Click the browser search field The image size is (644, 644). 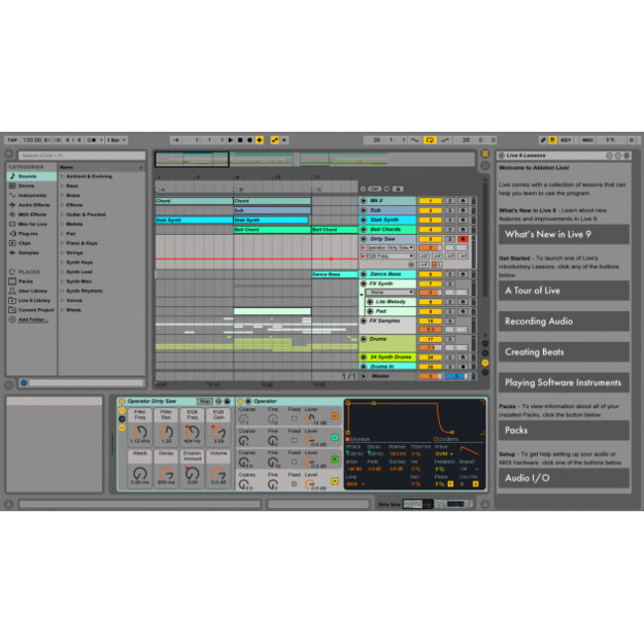pyautogui.click(x=81, y=156)
